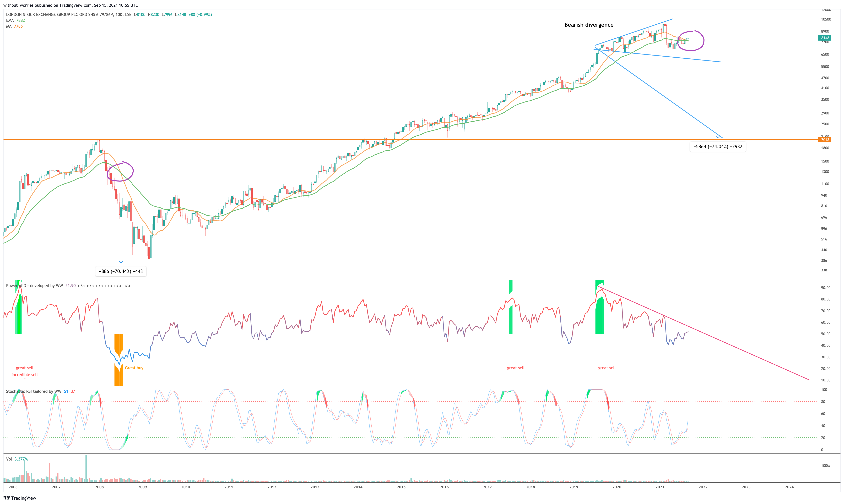The height and width of the screenshot is (504, 844).
Task: Click the '-5864 (-74.04%) -2932' measurement label
Action: [x=718, y=147]
